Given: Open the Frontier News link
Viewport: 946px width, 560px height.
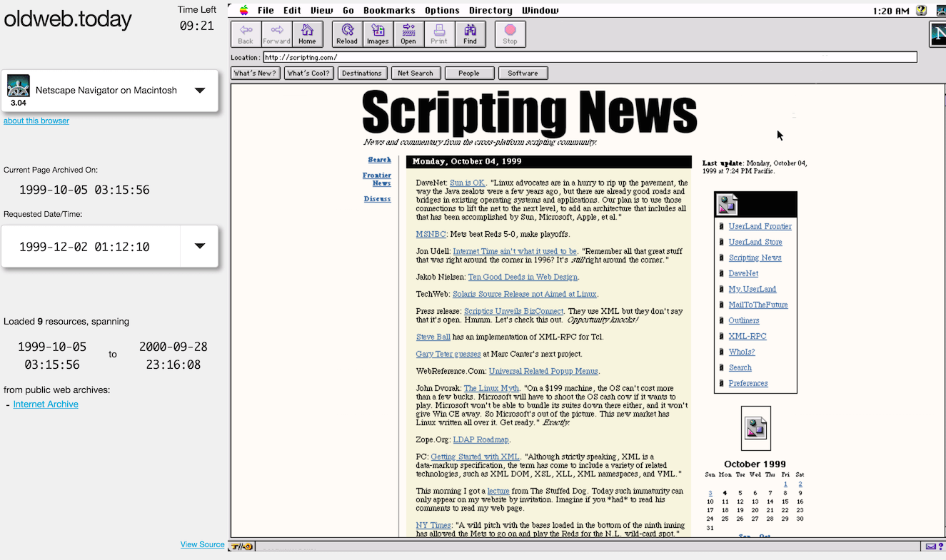Looking at the screenshot, I should [x=376, y=179].
